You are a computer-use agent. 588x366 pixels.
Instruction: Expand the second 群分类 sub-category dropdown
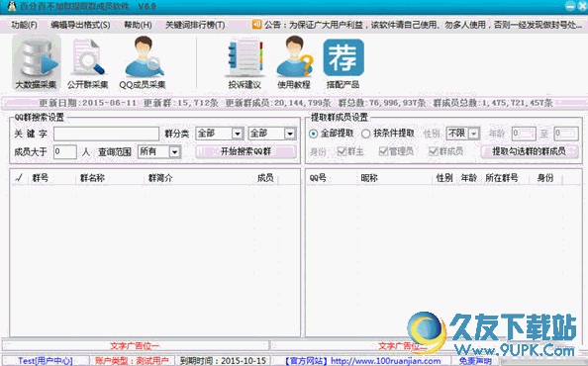[289, 134]
